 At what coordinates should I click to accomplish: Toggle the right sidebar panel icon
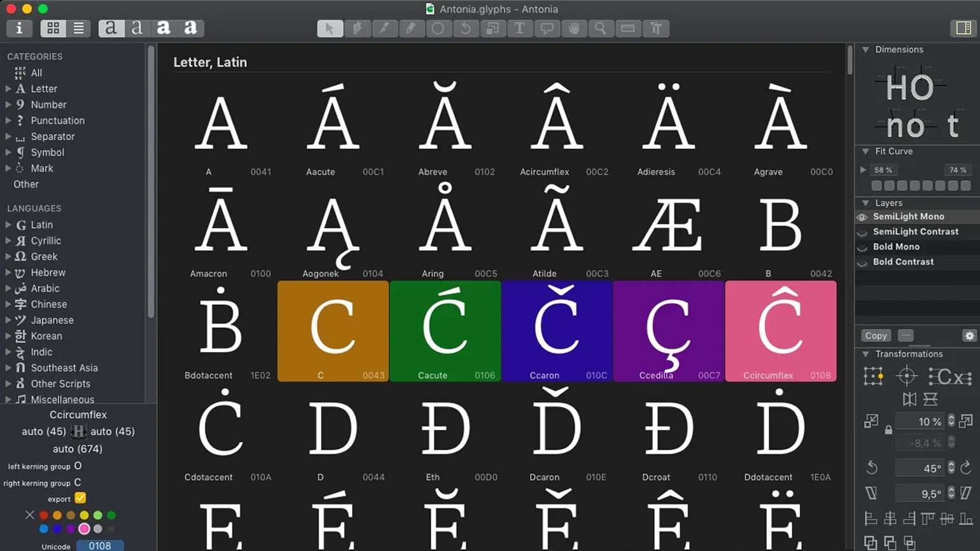click(x=963, y=28)
